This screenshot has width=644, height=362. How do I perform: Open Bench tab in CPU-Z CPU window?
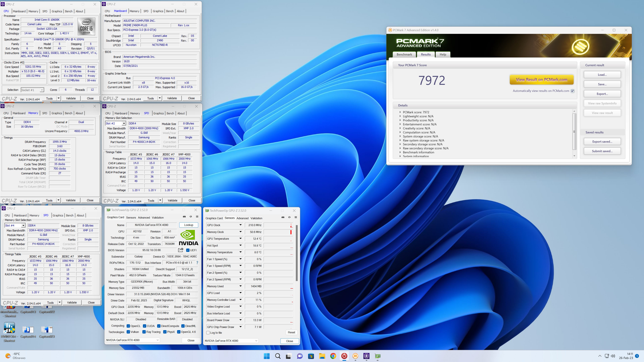[68, 11]
